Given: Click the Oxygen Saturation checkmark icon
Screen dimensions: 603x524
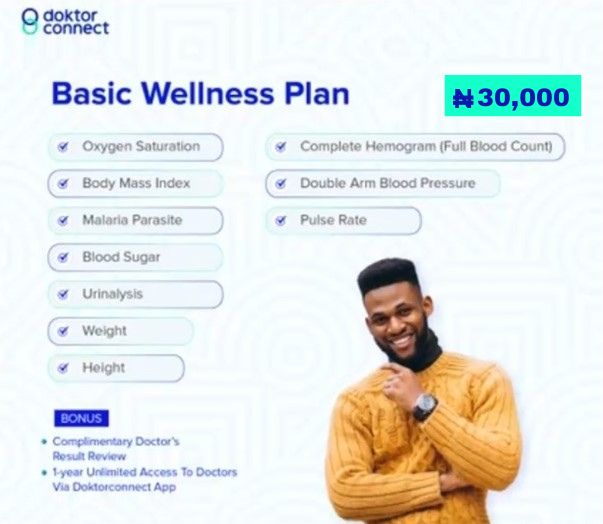Looking at the screenshot, I should [x=63, y=146].
